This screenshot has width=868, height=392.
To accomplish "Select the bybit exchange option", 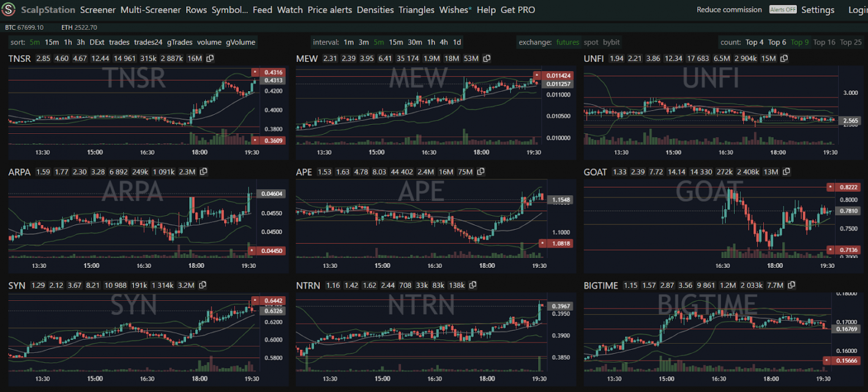I will 611,42.
